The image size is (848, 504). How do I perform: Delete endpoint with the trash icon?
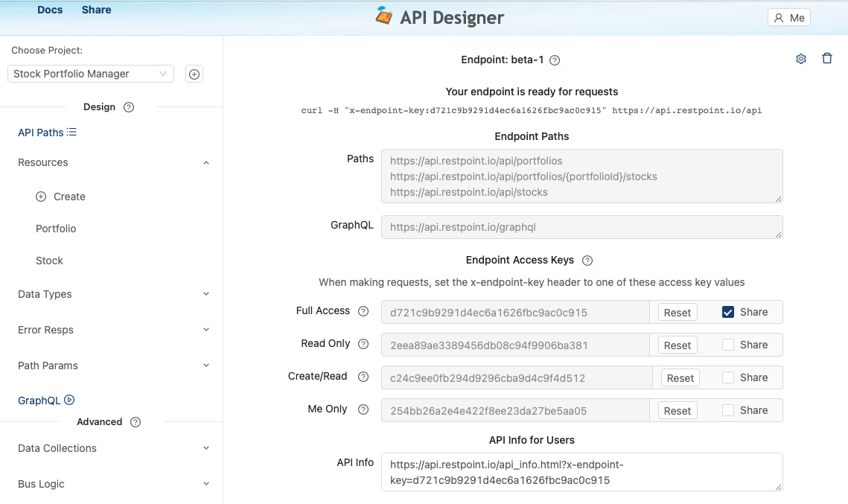point(827,58)
